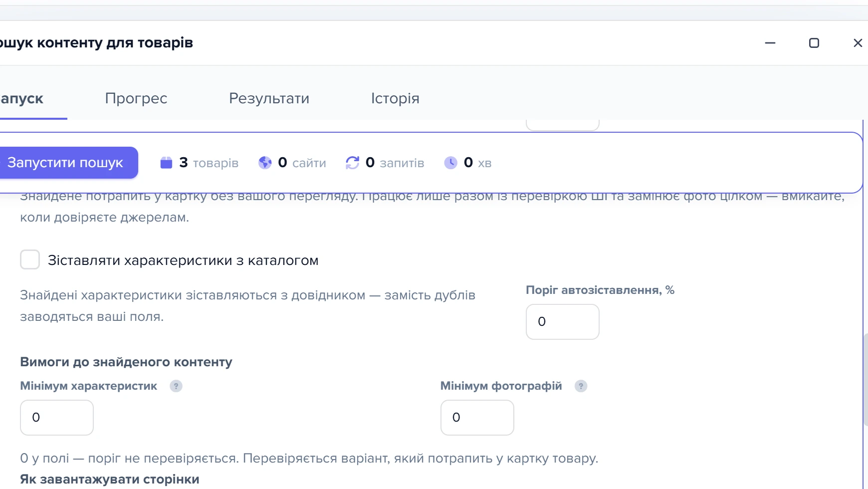This screenshot has width=868, height=489.
Task: Click the window title 'контенту для товарів'
Action: [115, 43]
